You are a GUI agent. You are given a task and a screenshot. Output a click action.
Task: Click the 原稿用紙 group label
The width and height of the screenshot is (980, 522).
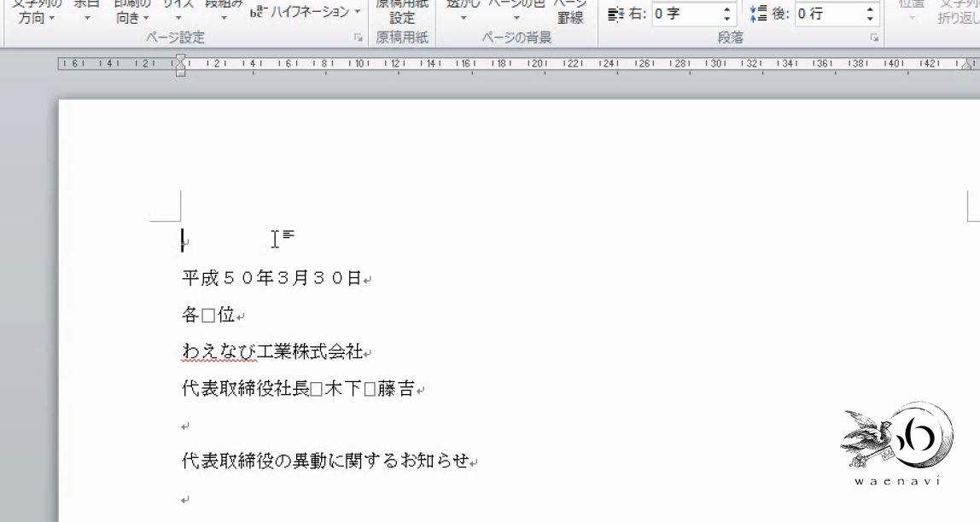[x=402, y=38]
